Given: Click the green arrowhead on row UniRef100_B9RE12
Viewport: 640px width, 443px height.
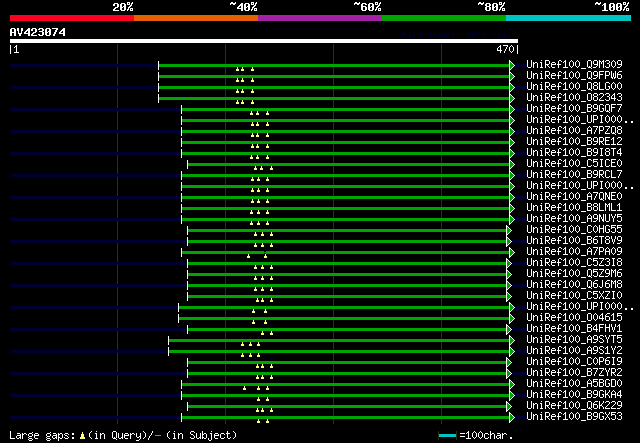Looking at the screenshot, I should [x=512, y=142].
